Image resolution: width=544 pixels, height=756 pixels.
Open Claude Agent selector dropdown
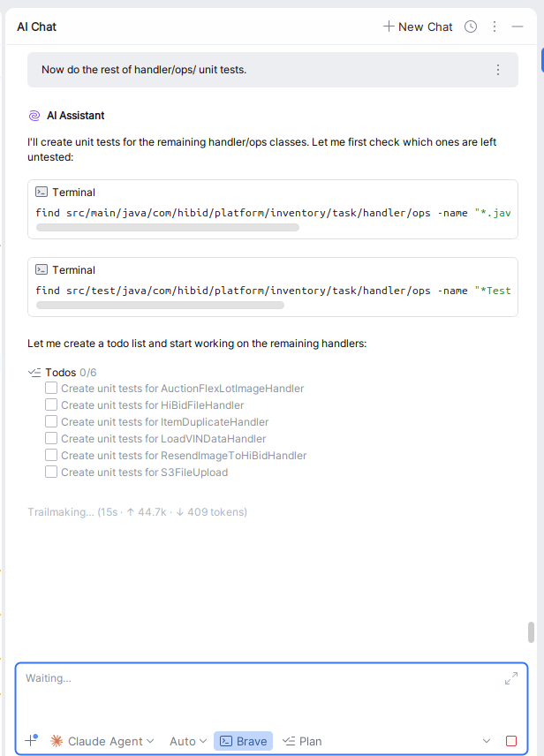[102, 741]
